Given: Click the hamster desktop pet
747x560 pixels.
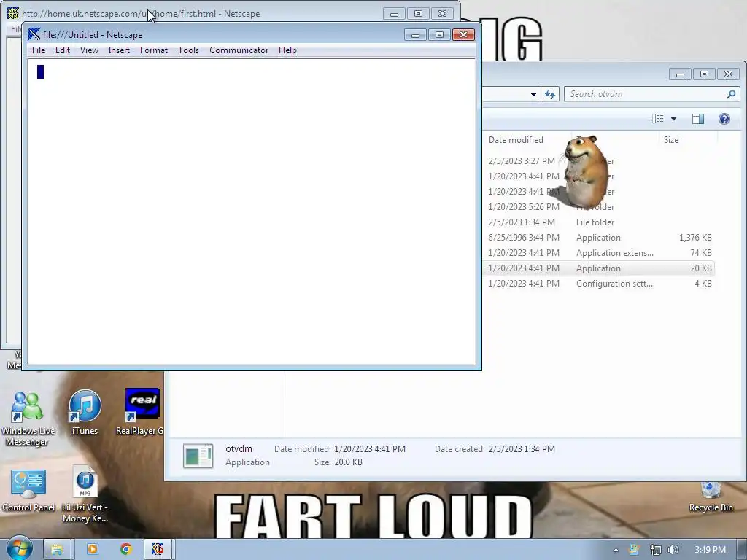Looking at the screenshot, I should (x=584, y=171).
